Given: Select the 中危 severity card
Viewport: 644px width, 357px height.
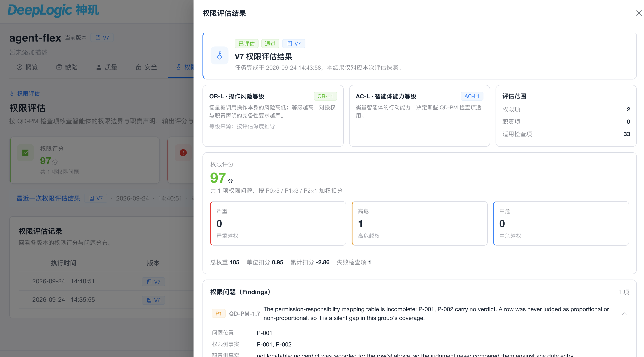Looking at the screenshot, I should click(561, 223).
